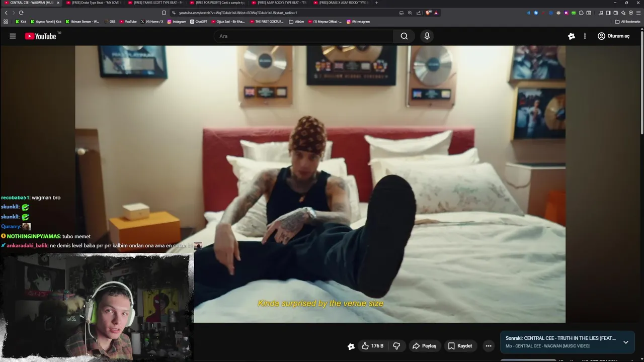Open new tab with the plus button
The image size is (644, 362).
tap(376, 3)
